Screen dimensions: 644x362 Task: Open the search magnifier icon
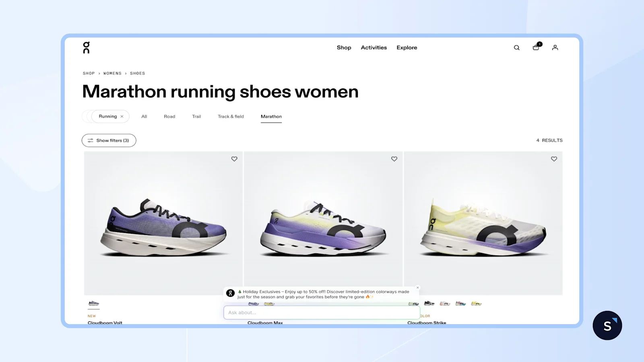(x=516, y=47)
